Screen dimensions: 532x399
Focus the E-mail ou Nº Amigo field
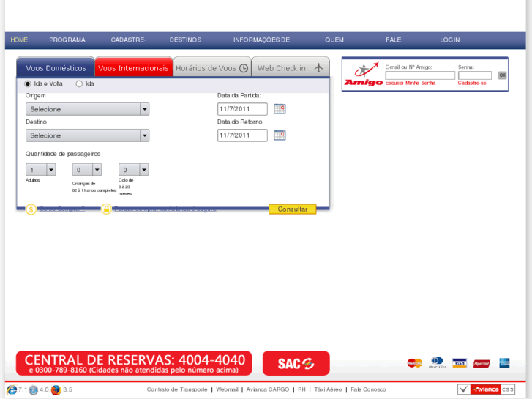pos(420,75)
